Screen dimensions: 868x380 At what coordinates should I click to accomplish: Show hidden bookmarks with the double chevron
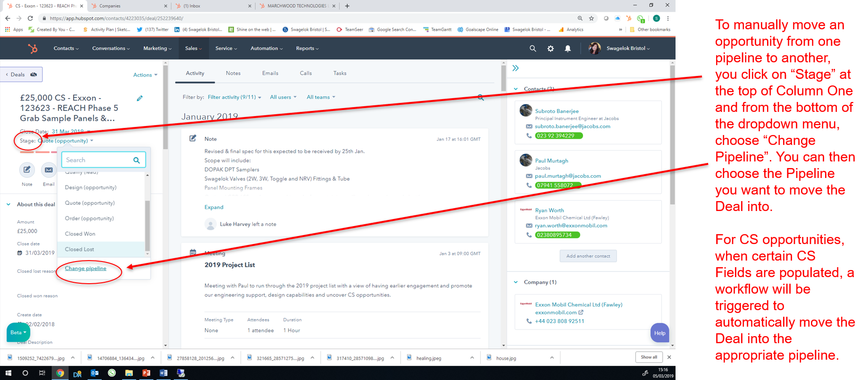tap(620, 29)
